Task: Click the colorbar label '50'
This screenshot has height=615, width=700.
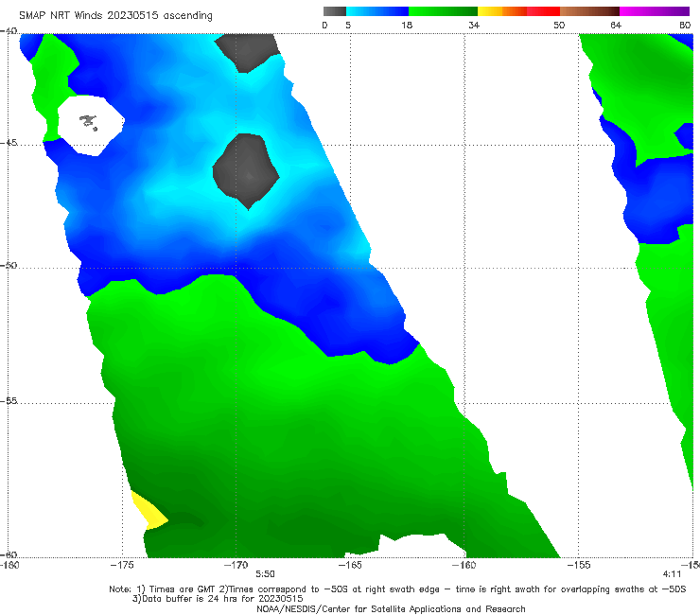Action: (559, 26)
